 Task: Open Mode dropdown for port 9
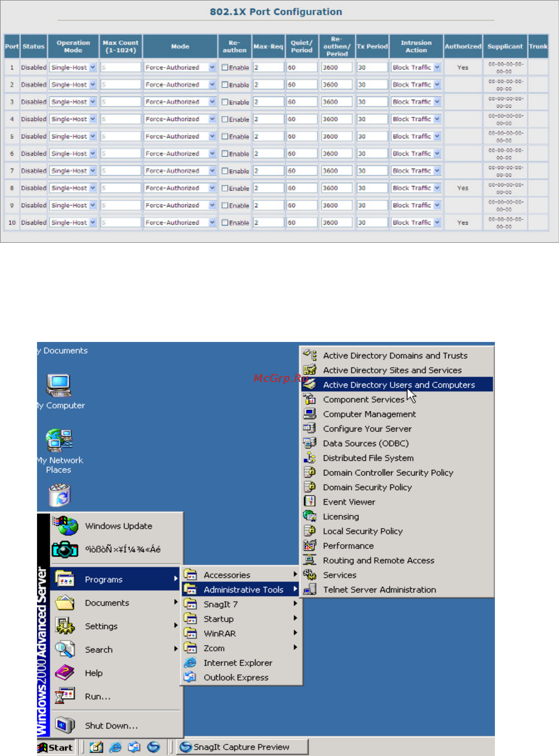[180, 205]
